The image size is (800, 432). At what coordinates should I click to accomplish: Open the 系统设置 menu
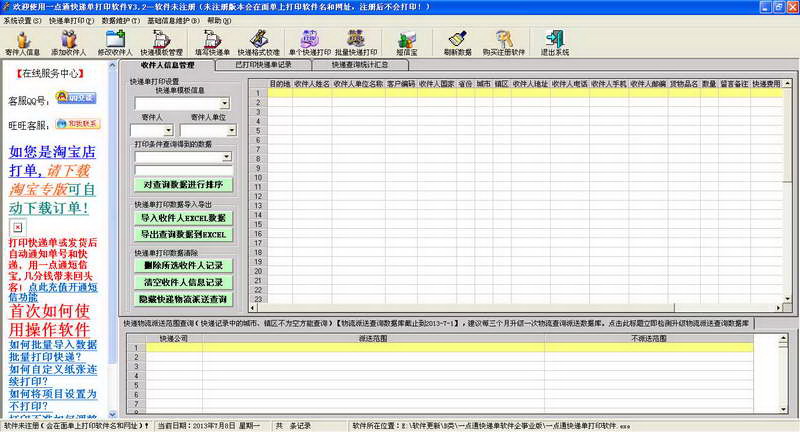(22, 21)
